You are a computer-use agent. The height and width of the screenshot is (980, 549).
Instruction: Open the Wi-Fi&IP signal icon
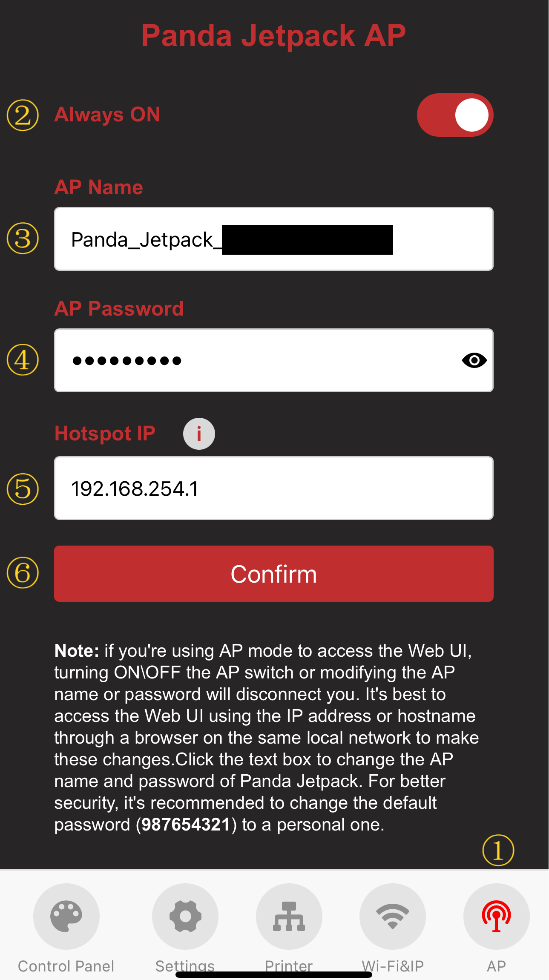tap(393, 916)
